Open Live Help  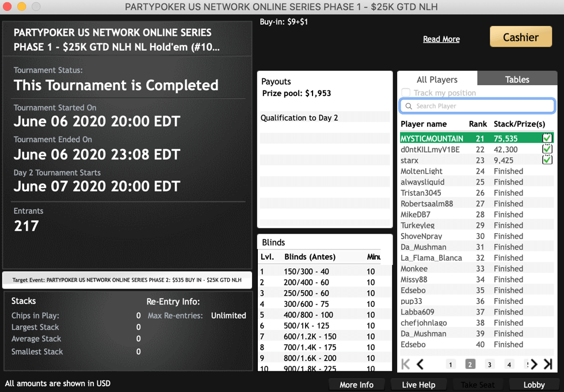[x=418, y=385]
